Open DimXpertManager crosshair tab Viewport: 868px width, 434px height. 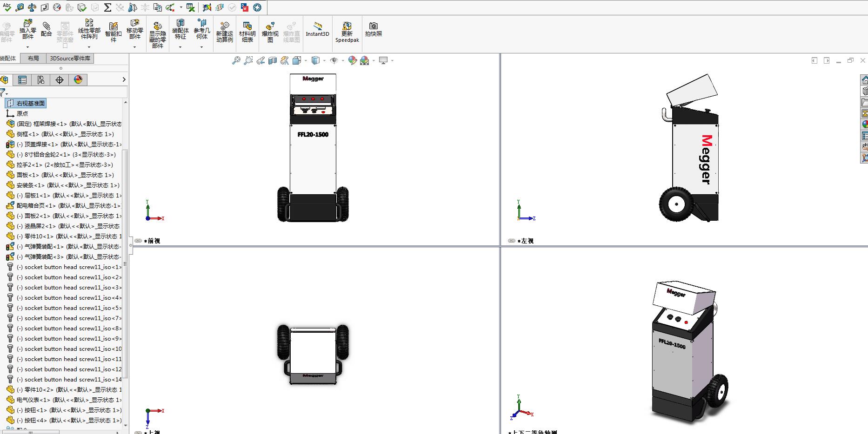point(59,80)
